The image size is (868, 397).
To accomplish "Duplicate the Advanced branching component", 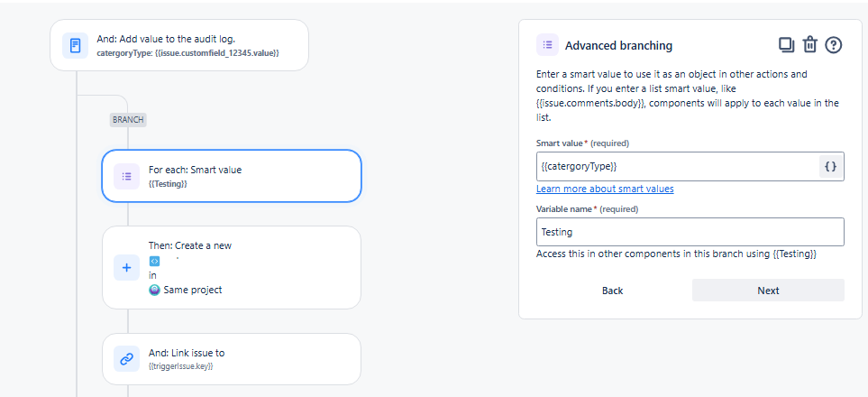I will [x=787, y=45].
